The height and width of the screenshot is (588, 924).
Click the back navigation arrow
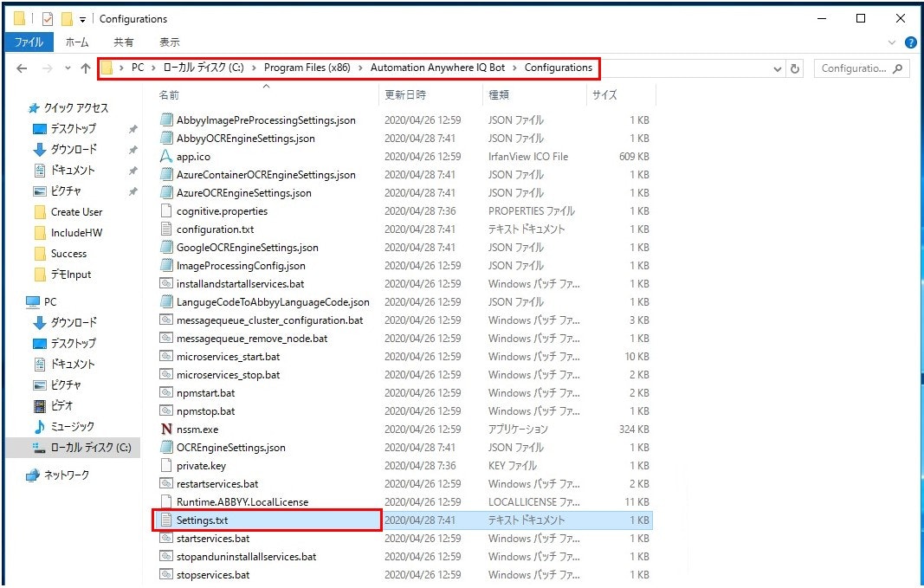tap(22, 68)
